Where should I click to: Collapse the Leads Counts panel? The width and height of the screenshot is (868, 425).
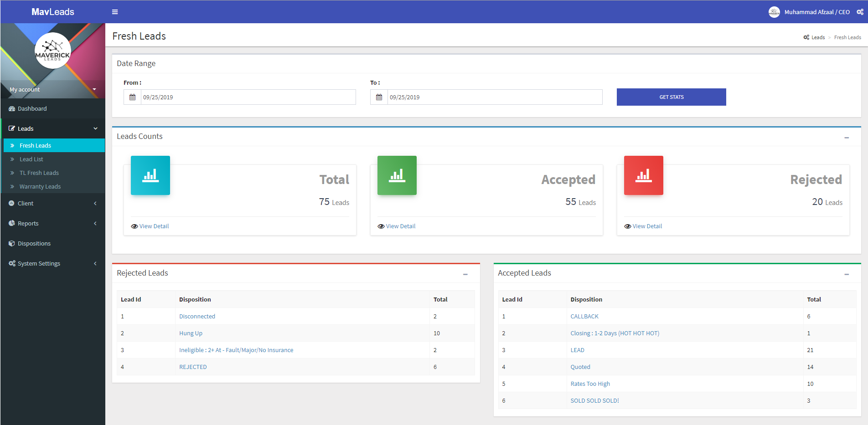(x=847, y=137)
